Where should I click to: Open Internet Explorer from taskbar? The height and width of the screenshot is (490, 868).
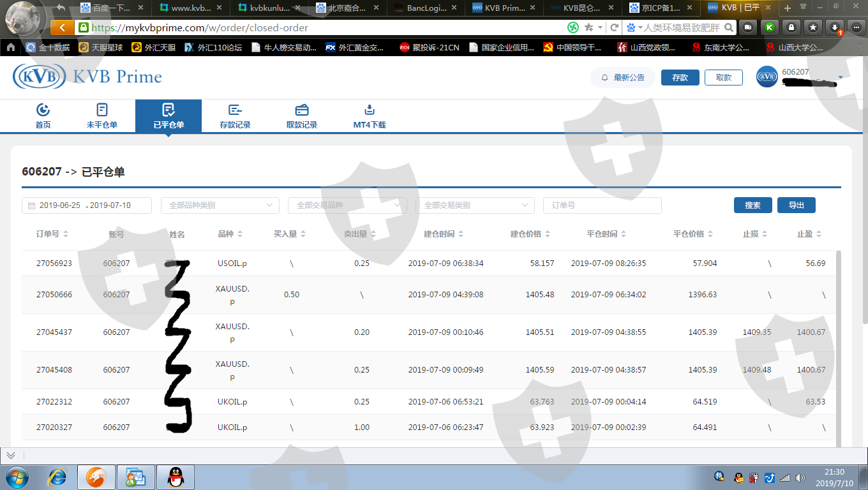point(58,477)
